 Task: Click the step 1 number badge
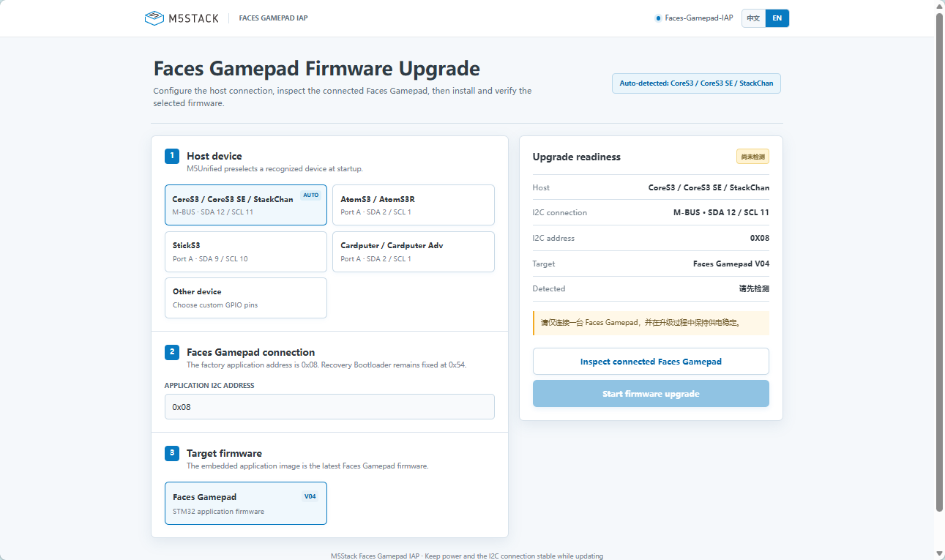[172, 156]
